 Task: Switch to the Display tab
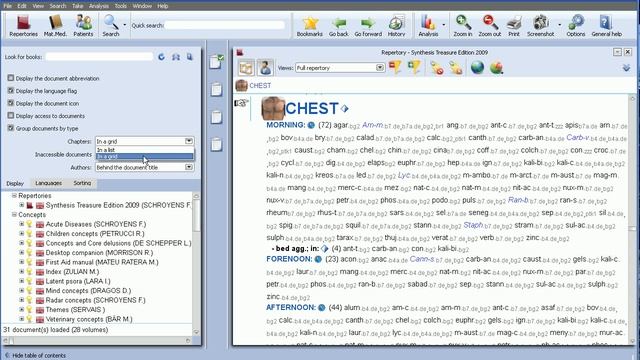pos(15,183)
